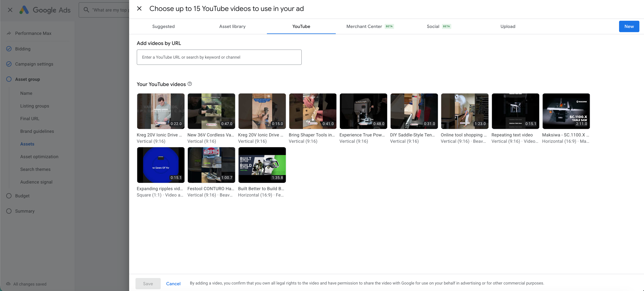This screenshot has width=644, height=291.
Task: Open Performance Max in the sidebar
Action: coord(33,33)
